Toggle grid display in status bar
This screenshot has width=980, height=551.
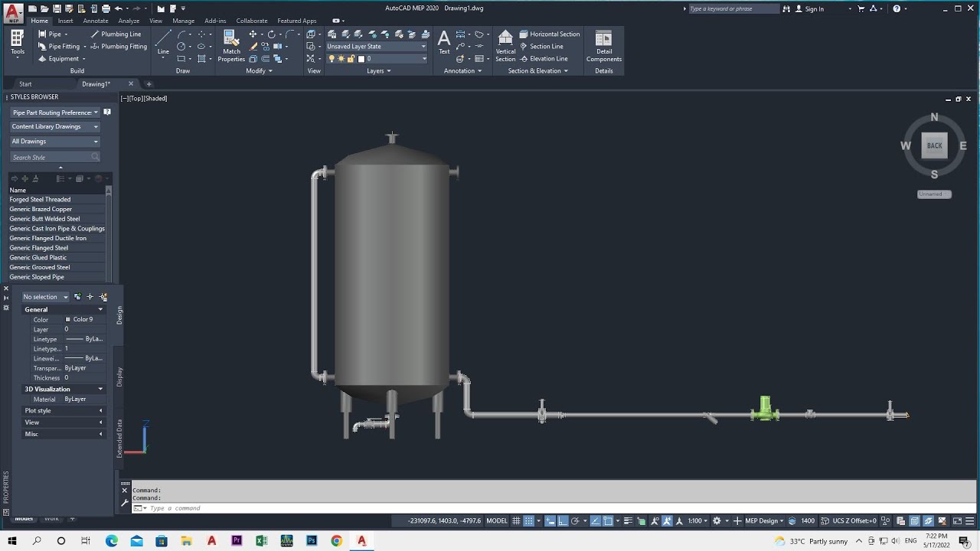(x=516, y=521)
